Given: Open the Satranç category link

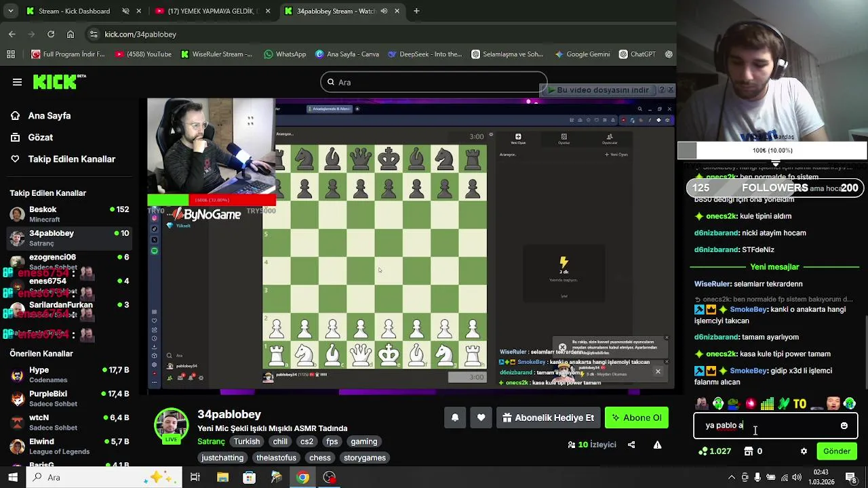Looking at the screenshot, I should (x=211, y=441).
